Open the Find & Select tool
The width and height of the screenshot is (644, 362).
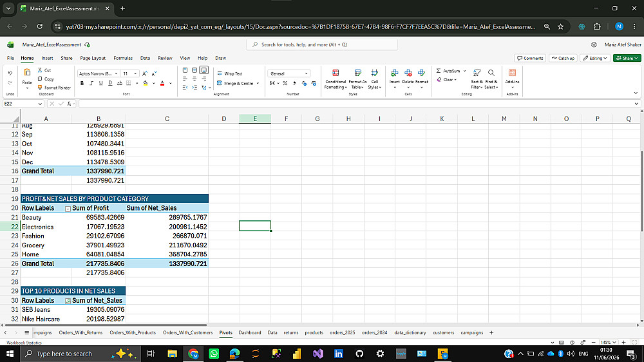click(491, 79)
